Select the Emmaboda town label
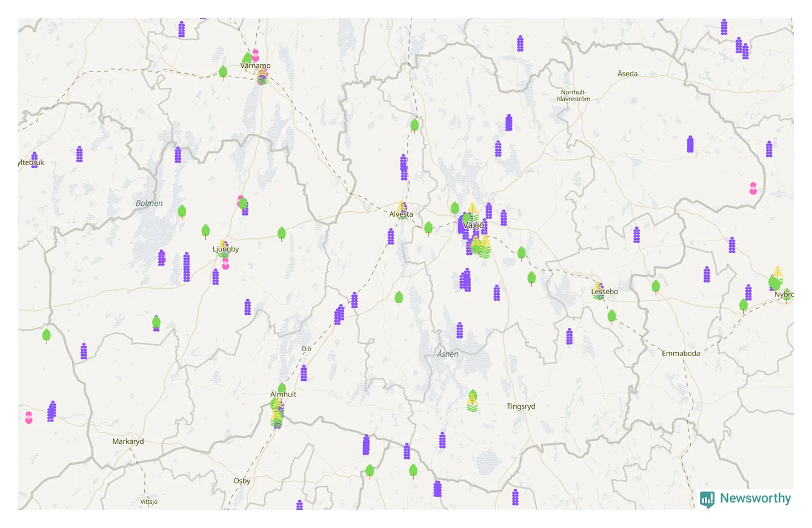Screen dimensions: 812x528 coord(681,353)
